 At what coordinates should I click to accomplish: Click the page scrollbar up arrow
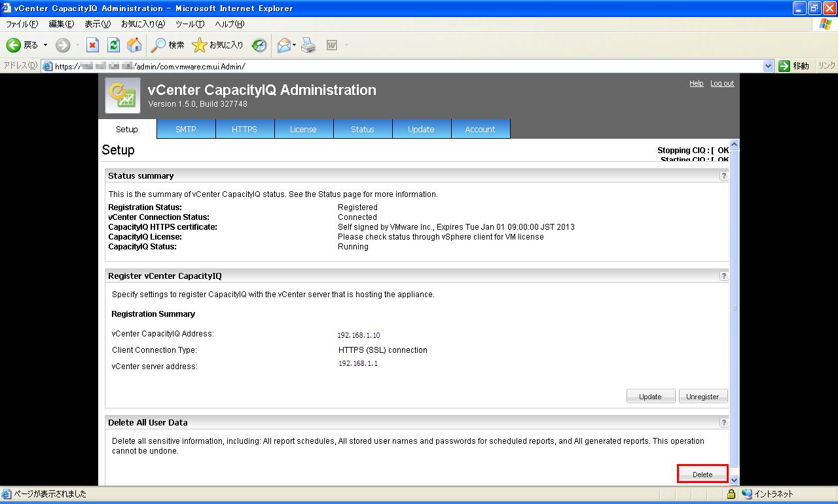734,144
